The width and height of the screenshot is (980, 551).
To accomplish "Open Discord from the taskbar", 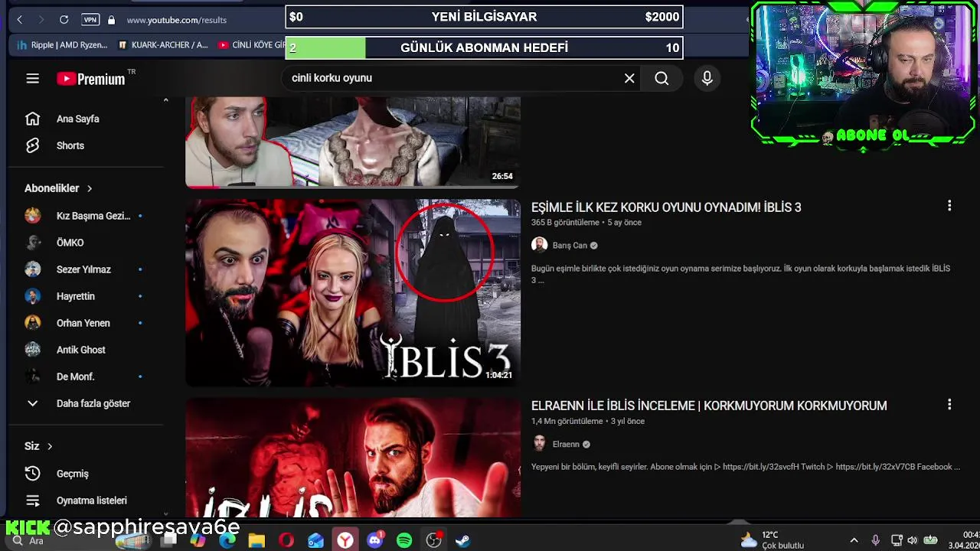I will [x=375, y=541].
